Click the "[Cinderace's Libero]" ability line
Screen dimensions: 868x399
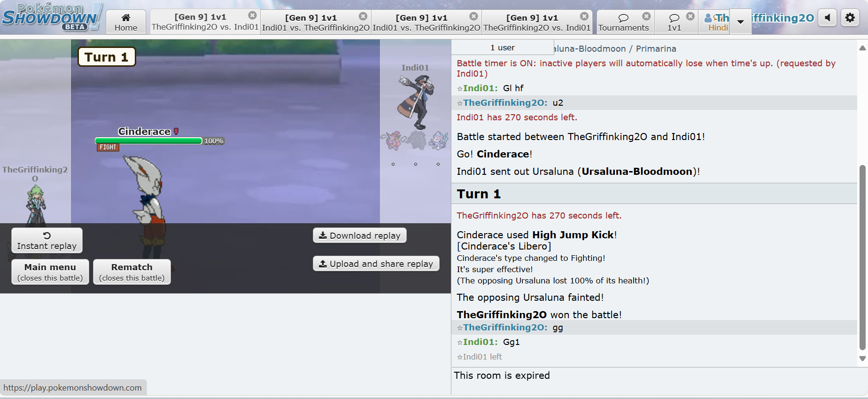tap(504, 246)
